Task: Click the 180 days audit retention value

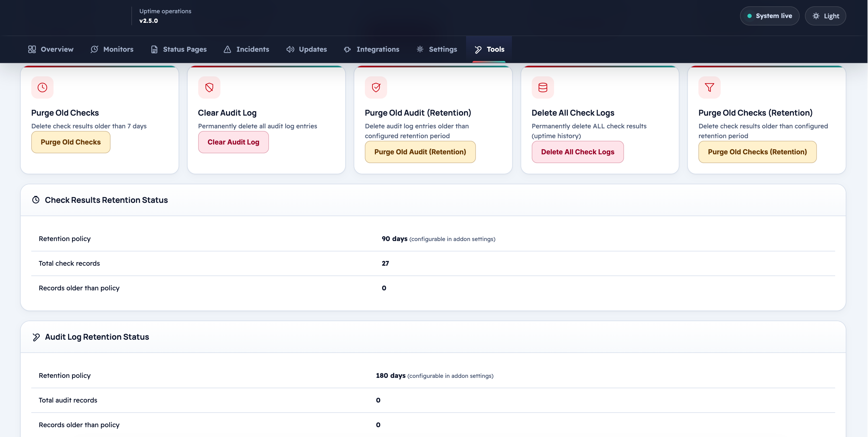Action: 391,376
